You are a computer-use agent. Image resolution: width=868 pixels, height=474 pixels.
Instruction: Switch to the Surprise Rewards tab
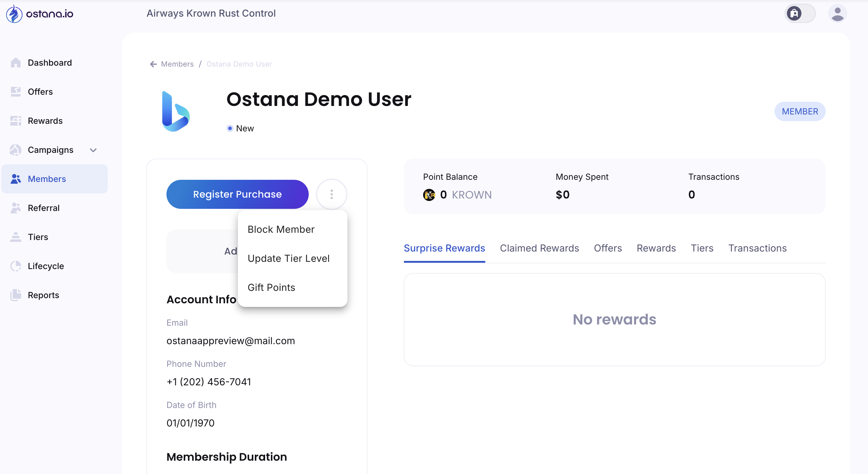click(445, 248)
